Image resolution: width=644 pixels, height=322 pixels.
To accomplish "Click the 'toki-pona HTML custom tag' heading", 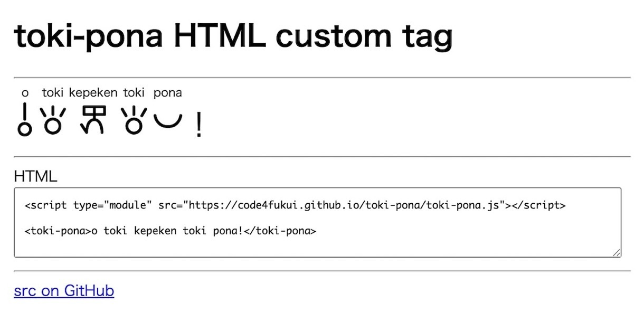I will coord(233,36).
